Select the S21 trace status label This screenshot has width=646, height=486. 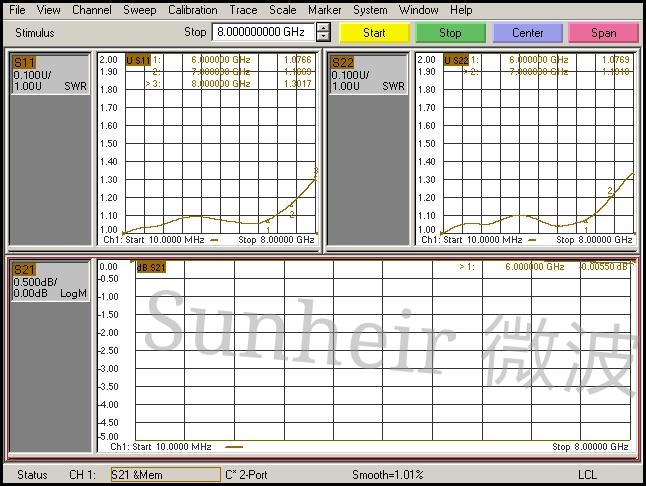[x=24, y=270]
